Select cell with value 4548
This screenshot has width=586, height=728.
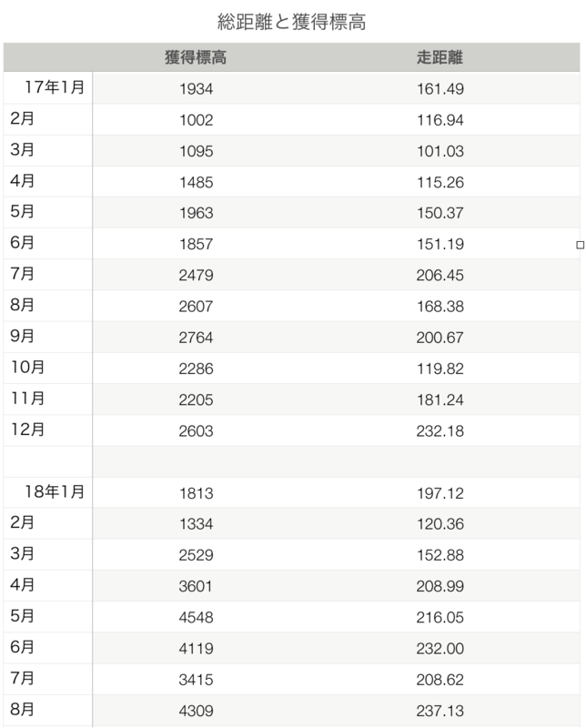pyautogui.click(x=196, y=617)
